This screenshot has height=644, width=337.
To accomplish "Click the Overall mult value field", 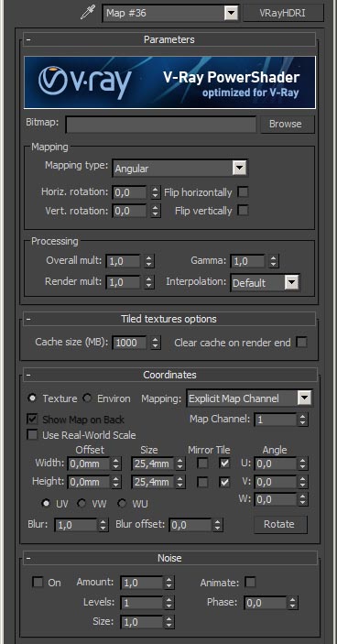I will coord(123,261).
